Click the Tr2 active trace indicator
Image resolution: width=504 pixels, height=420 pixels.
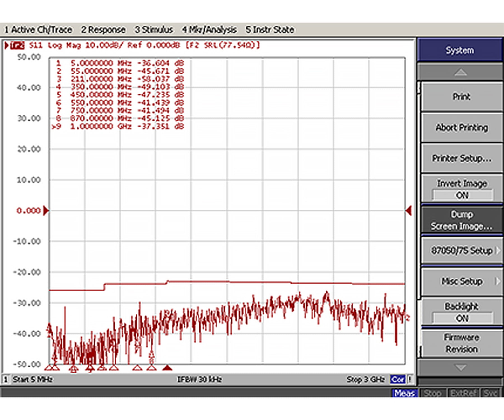[x=17, y=45]
